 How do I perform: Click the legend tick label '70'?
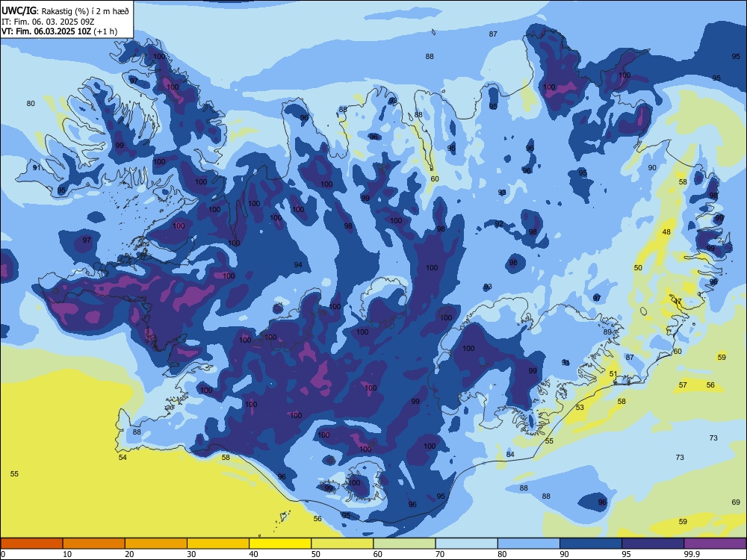tap(440, 554)
